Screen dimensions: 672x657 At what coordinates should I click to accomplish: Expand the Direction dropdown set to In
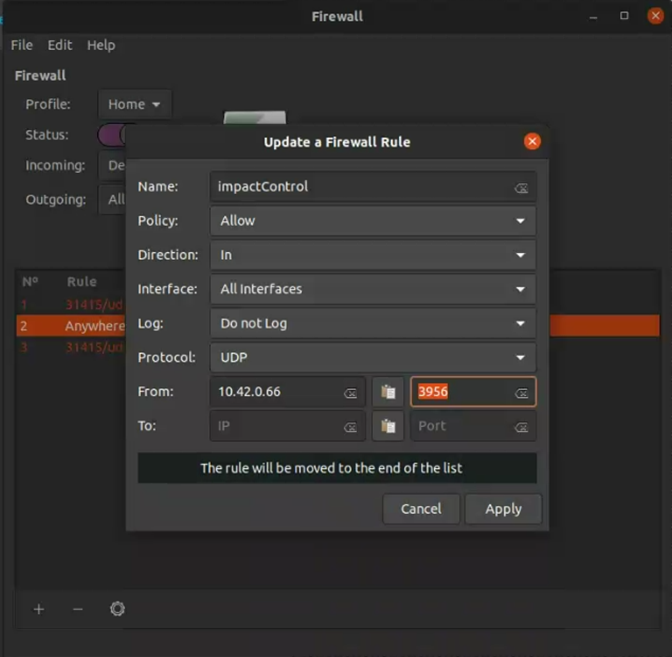372,255
